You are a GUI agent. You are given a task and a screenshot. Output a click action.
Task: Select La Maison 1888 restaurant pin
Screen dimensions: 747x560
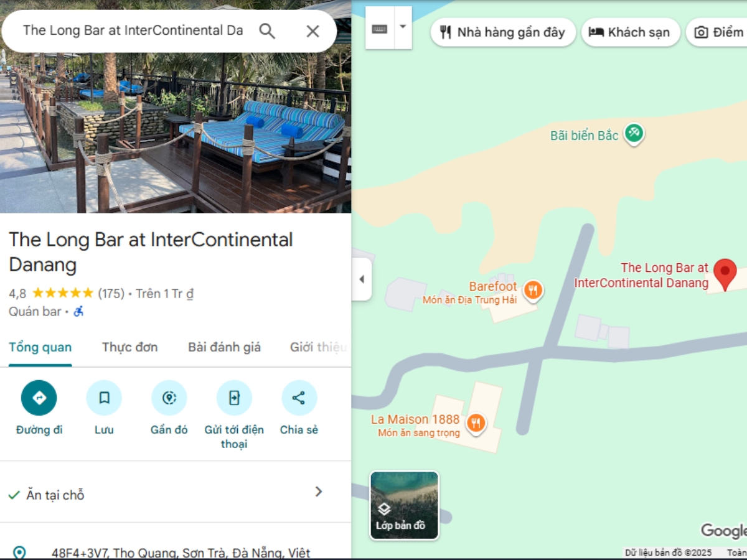click(476, 423)
